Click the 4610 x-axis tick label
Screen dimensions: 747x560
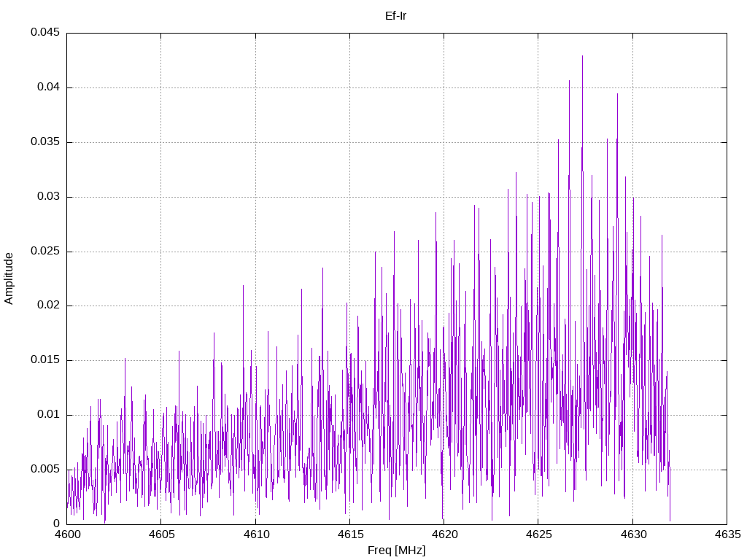click(x=256, y=534)
